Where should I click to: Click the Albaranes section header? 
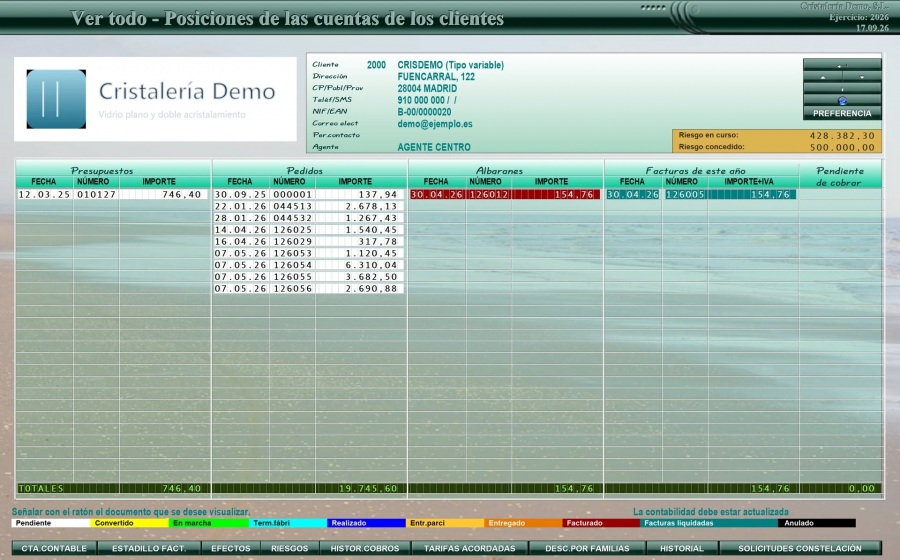tap(499, 170)
